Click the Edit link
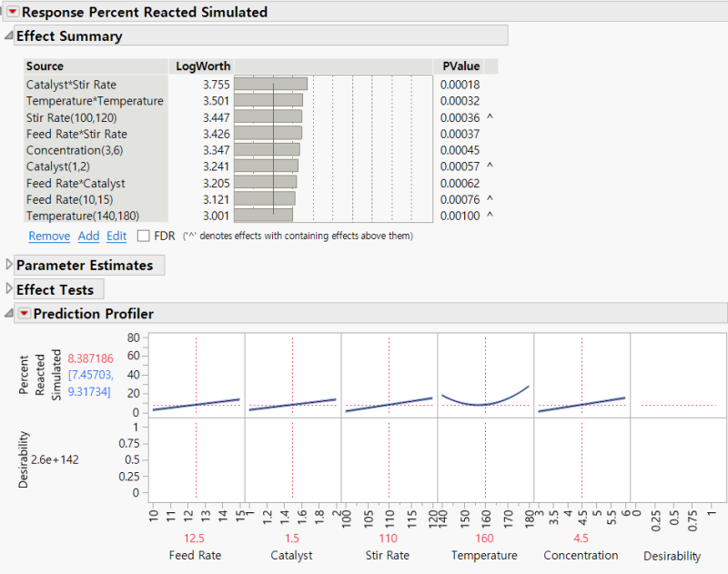728x574 pixels. [x=116, y=236]
